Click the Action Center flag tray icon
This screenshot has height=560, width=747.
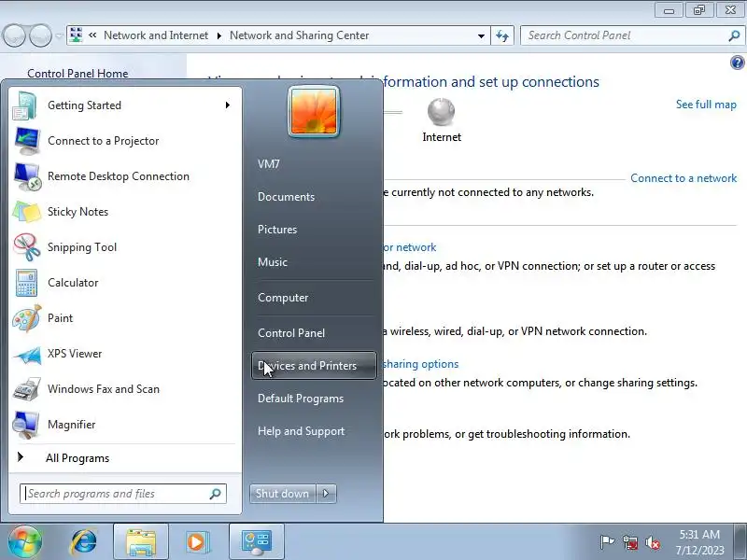(x=606, y=542)
